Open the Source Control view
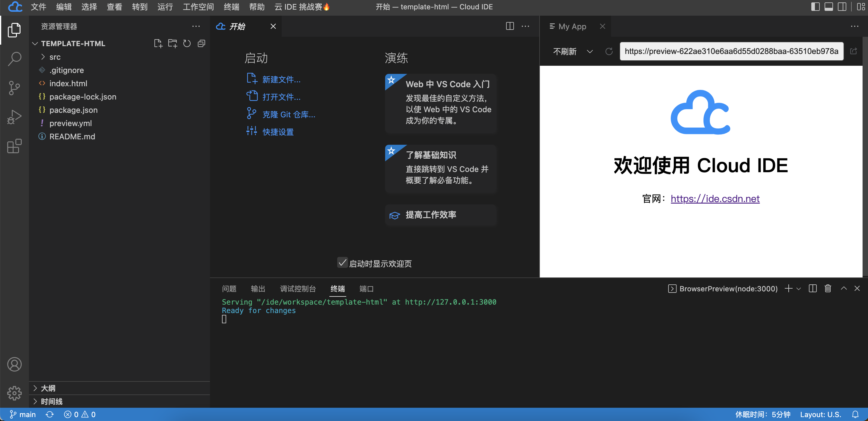 (x=14, y=88)
